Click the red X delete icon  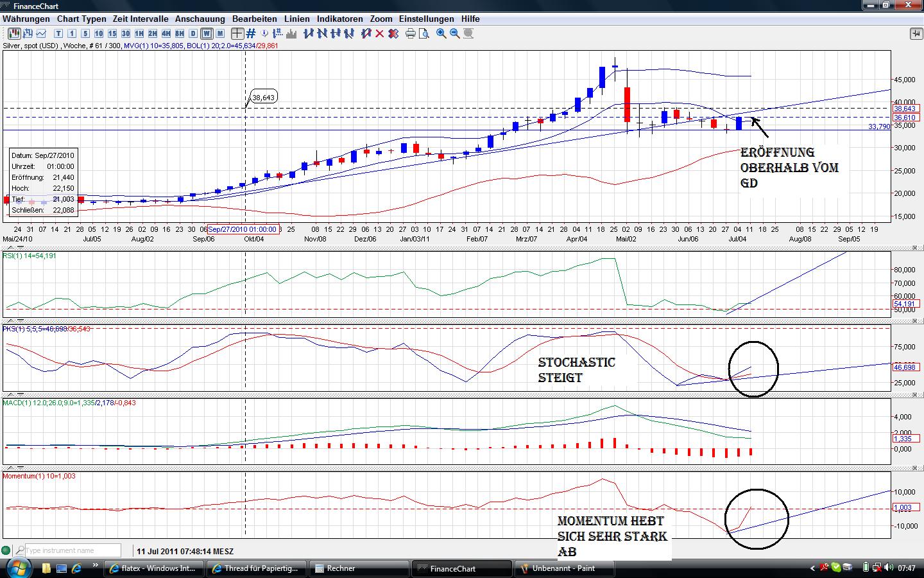tap(380, 33)
